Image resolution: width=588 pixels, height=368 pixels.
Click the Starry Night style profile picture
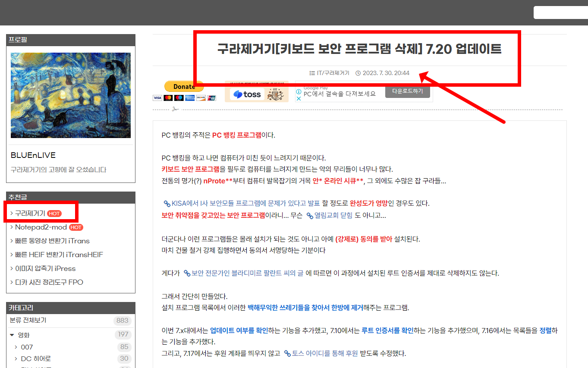(x=71, y=95)
